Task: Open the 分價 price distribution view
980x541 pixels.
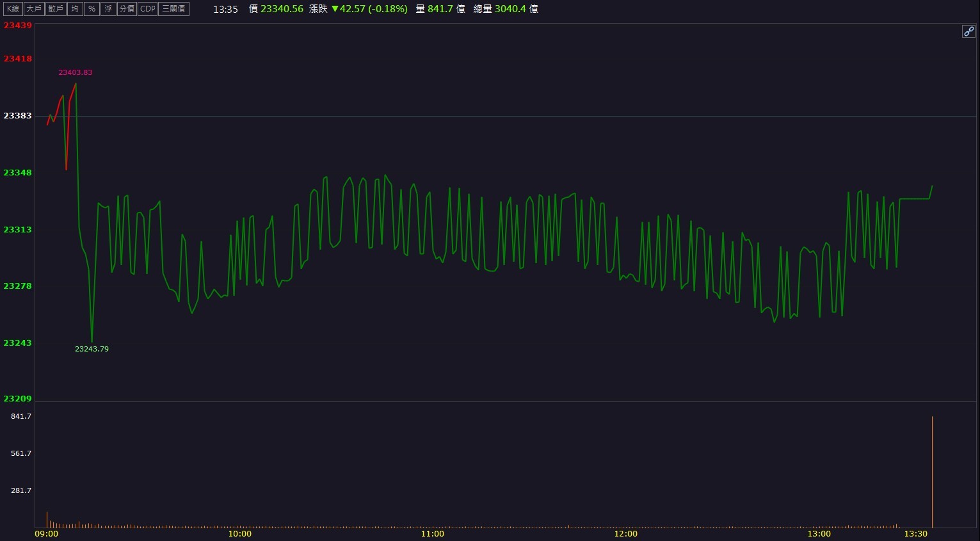Action: point(127,9)
